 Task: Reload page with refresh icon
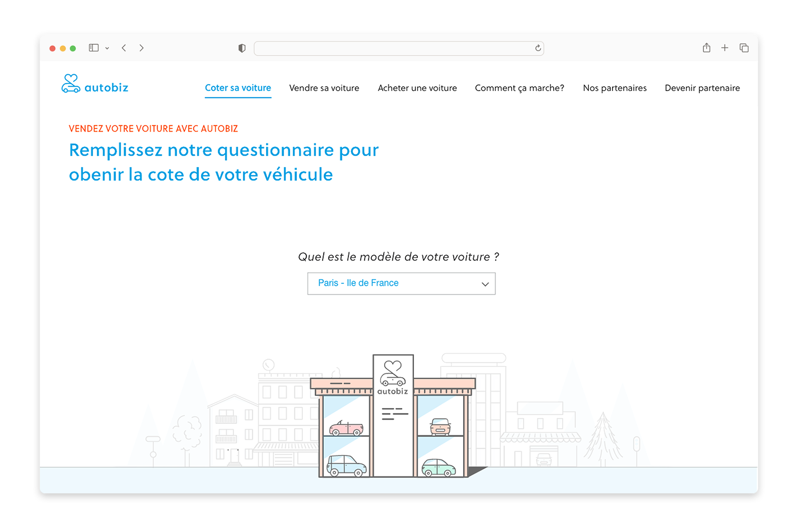(x=538, y=48)
